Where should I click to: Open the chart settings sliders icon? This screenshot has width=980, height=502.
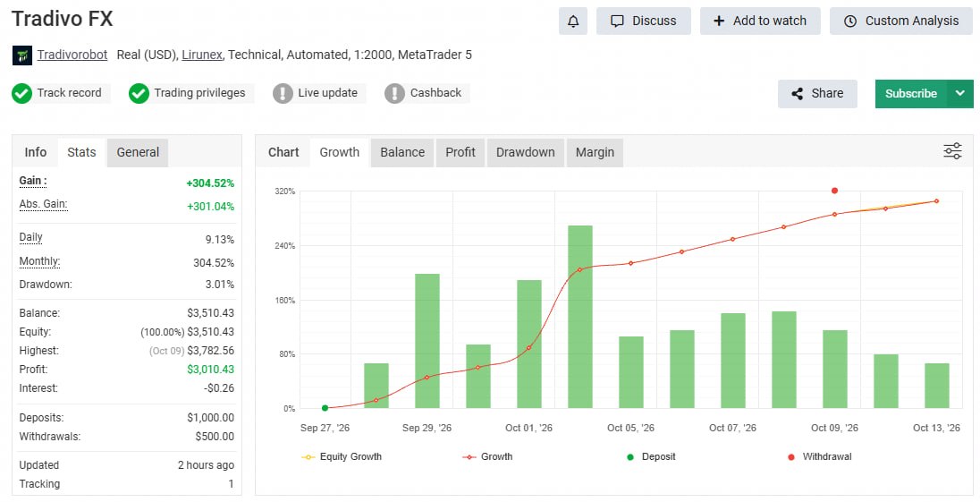952,151
